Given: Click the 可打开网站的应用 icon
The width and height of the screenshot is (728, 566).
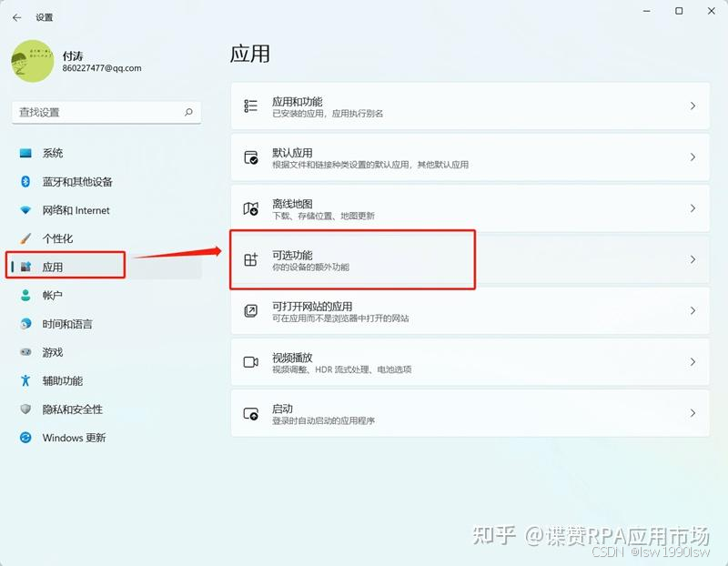Looking at the screenshot, I should [x=251, y=310].
